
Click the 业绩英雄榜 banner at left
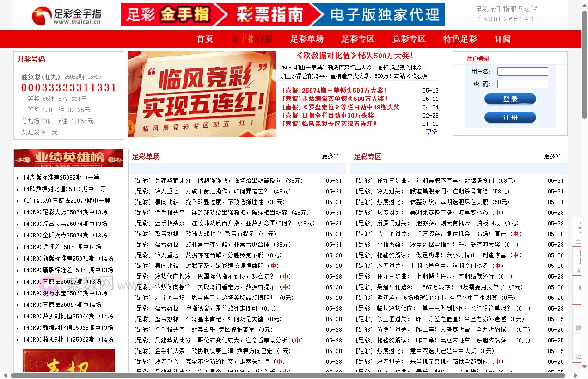coord(68,157)
